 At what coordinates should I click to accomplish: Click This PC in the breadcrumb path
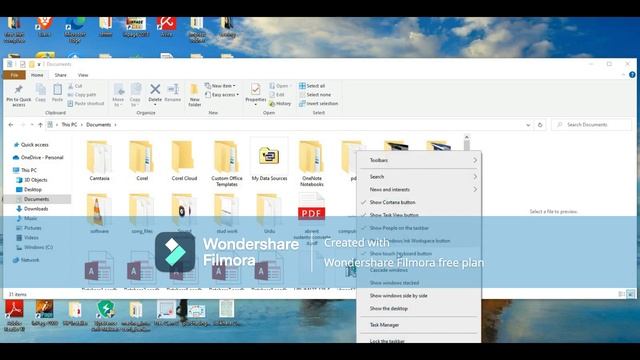[69, 125]
